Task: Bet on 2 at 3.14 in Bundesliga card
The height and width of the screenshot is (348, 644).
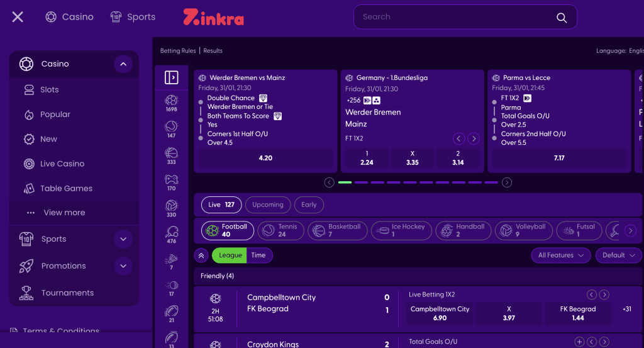Action: tap(458, 158)
